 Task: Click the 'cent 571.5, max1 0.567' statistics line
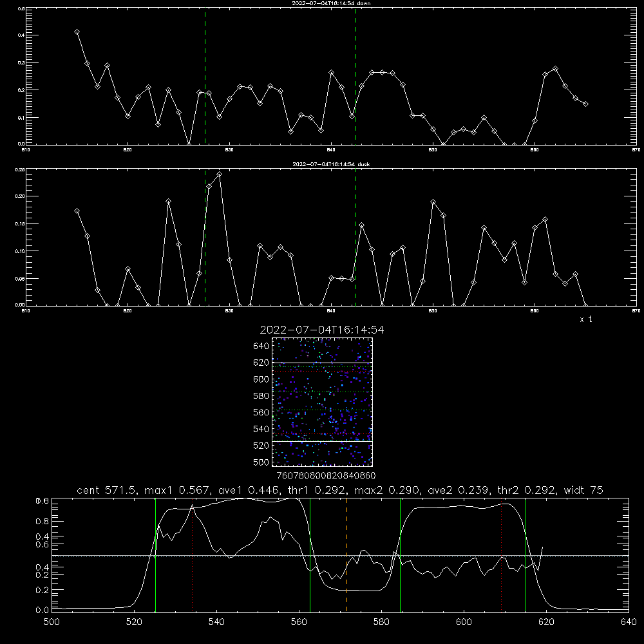[340, 490]
